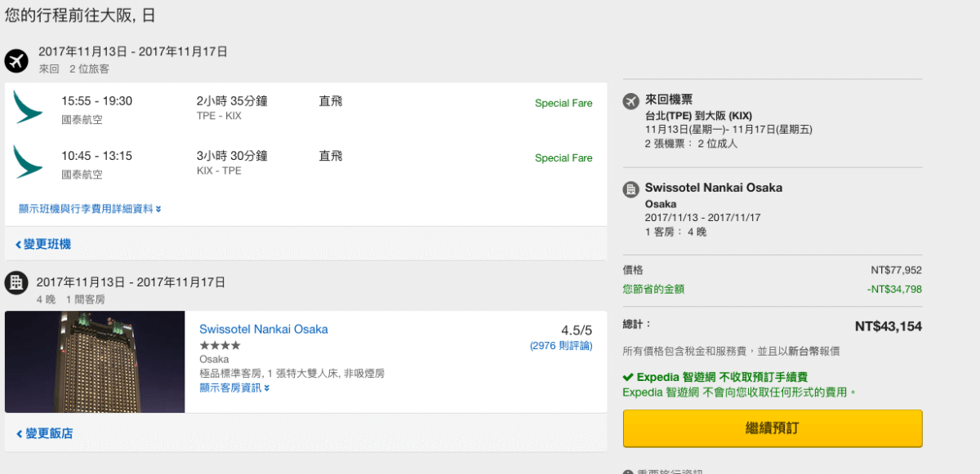Click the 直飛 label on the 15:55 flight
980x474 pixels.
331,101
